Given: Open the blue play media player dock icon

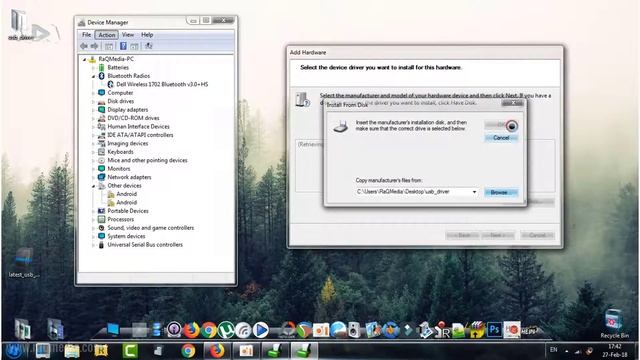Looking at the screenshot, I should [260, 330].
